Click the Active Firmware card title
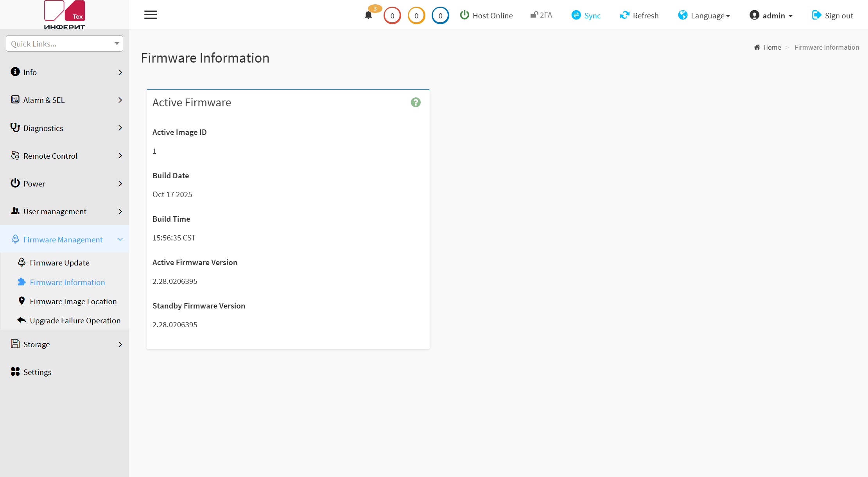 coord(192,102)
